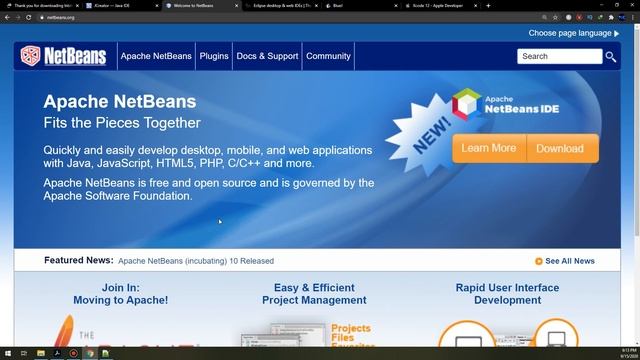Reload the netbeans.org page
The image size is (640, 360).
click(29, 18)
